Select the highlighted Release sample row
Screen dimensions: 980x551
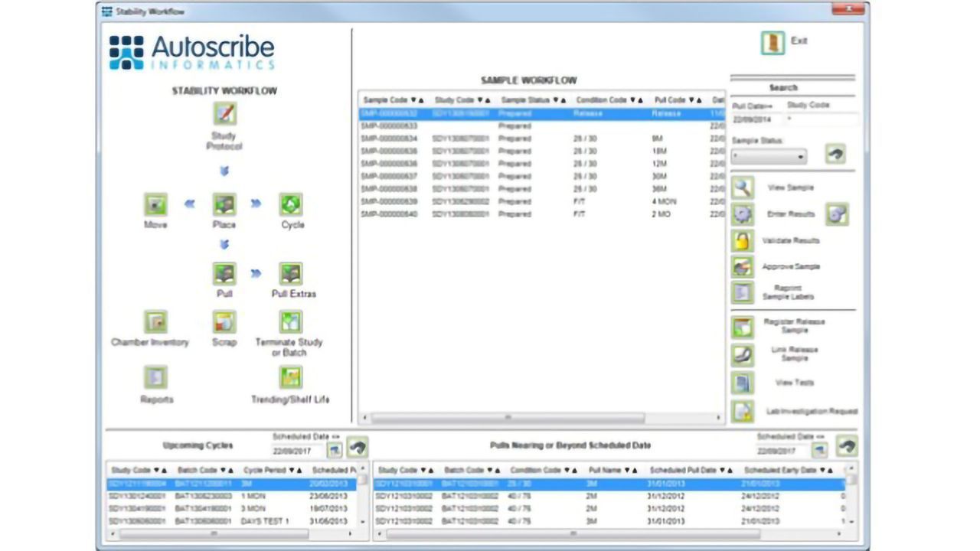[x=541, y=113]
